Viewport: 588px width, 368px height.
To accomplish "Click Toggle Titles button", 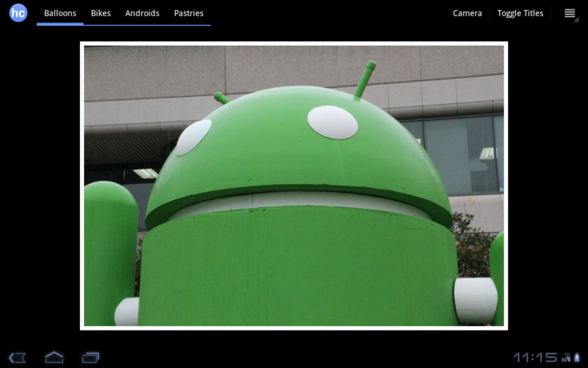I will point(520,13).
